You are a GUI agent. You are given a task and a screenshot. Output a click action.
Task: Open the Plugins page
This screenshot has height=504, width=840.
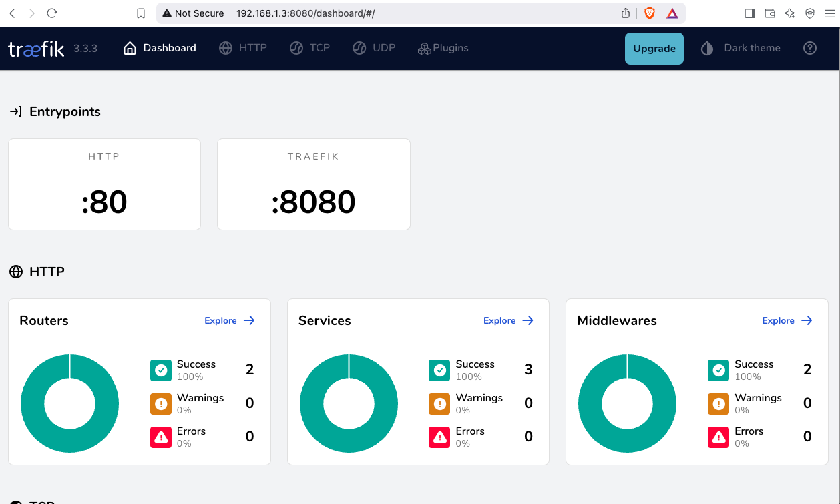click(x=443, y=48)
